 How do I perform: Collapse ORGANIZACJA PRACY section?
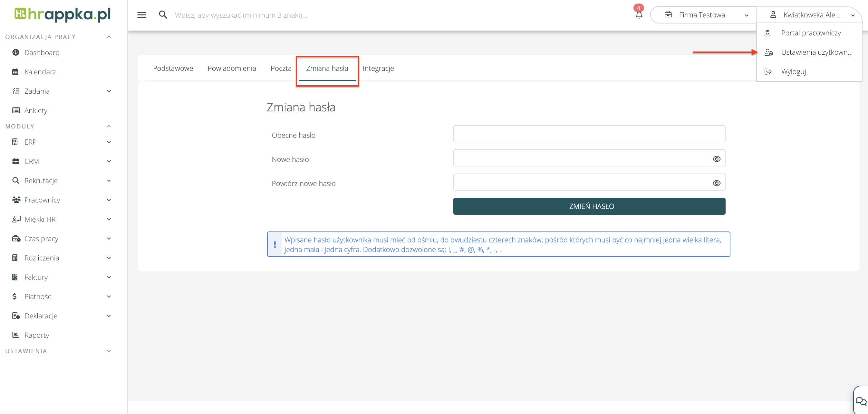pyautogui.click(x=109, y=37)
